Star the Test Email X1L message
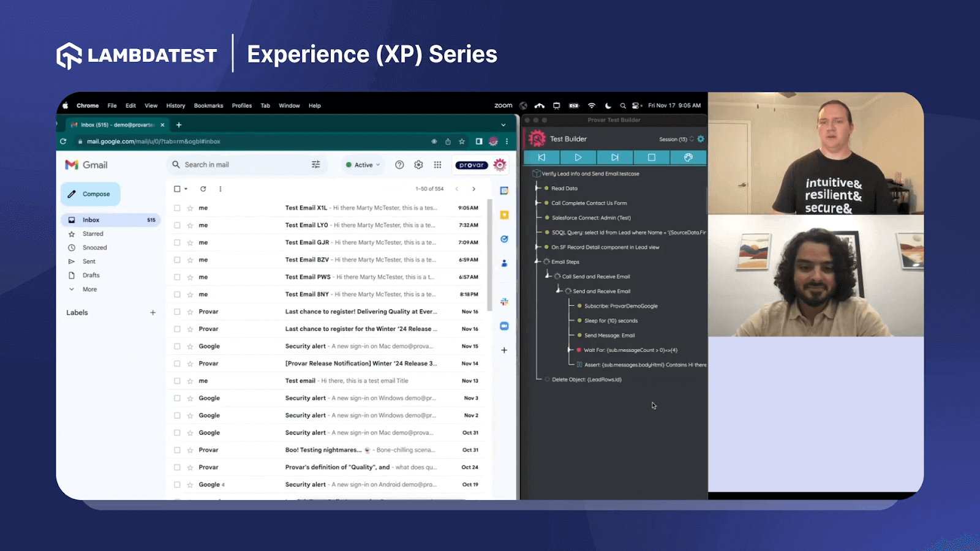The image size is (980, 551). 190,208
